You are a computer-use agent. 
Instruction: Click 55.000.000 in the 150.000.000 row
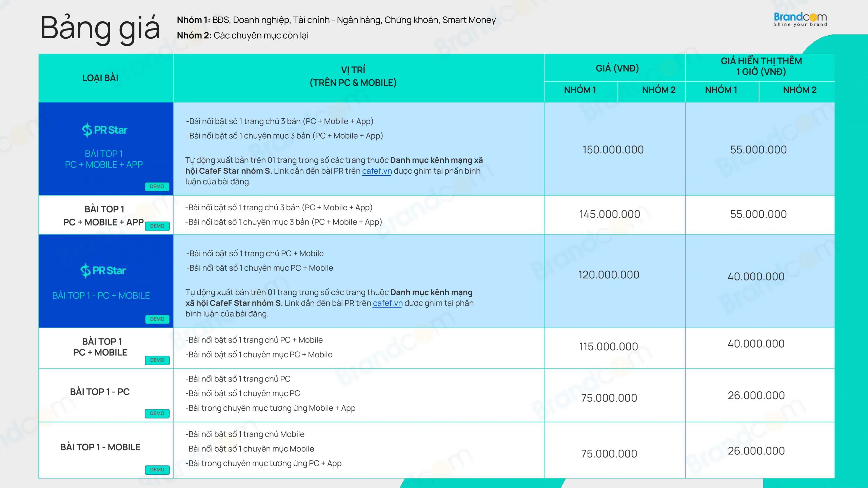coord(758,150)
